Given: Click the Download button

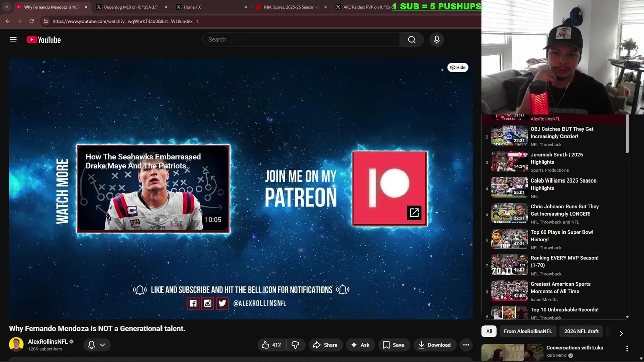Looking at the screenshot, I should 434,345.
